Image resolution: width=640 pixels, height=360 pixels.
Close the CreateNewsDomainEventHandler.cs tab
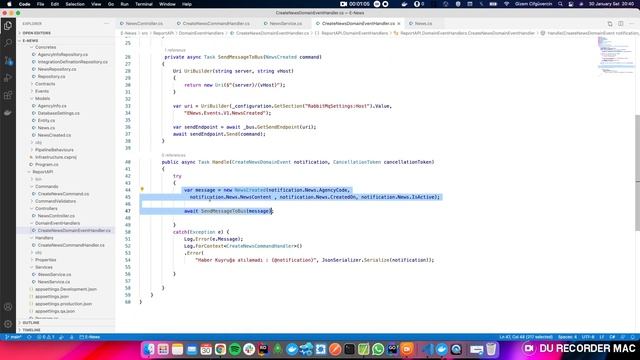pos(399,24)
